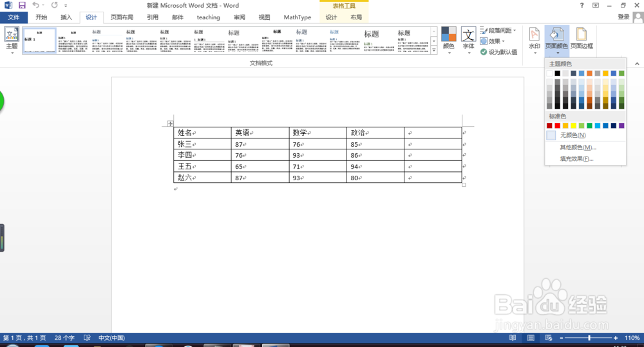Click the 英语 header cell
Viewport: 644px width, 347px height.
click(260, 133)
